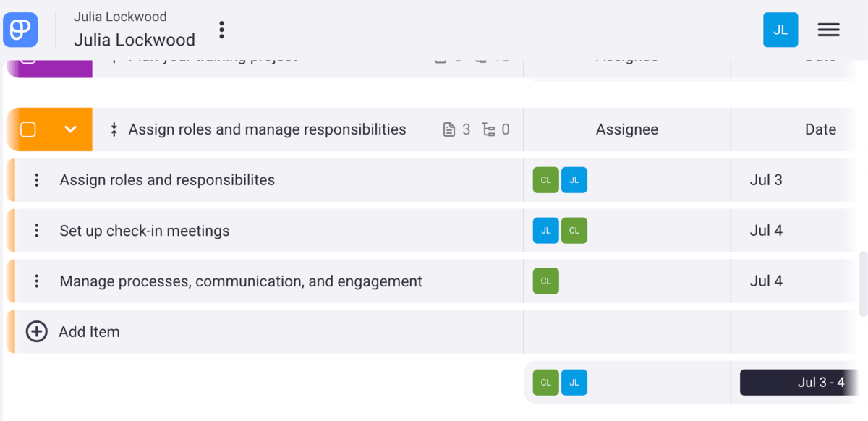Click the CL avatar on Manage processes row
Screen dimensions: 868x421
545,281
